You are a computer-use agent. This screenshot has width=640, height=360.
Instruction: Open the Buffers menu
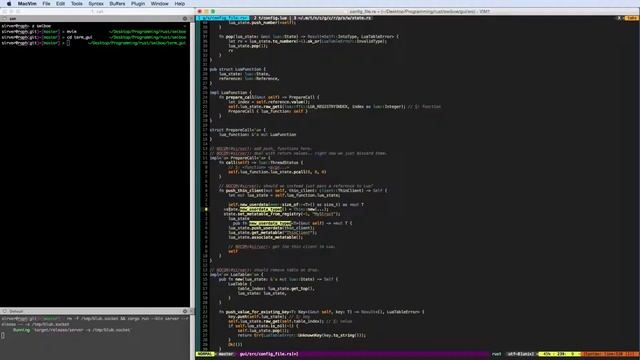coord(117,4)
